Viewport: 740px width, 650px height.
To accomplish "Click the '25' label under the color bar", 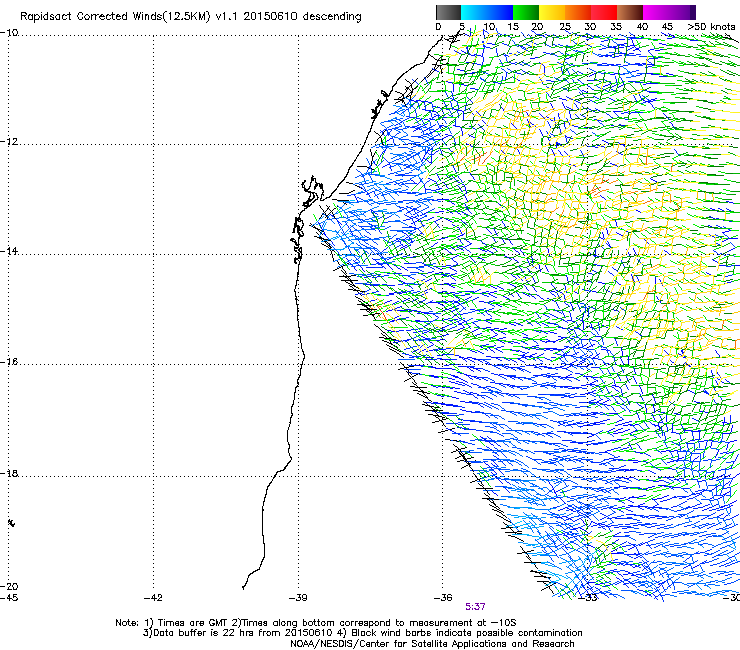I will [565, 26].
